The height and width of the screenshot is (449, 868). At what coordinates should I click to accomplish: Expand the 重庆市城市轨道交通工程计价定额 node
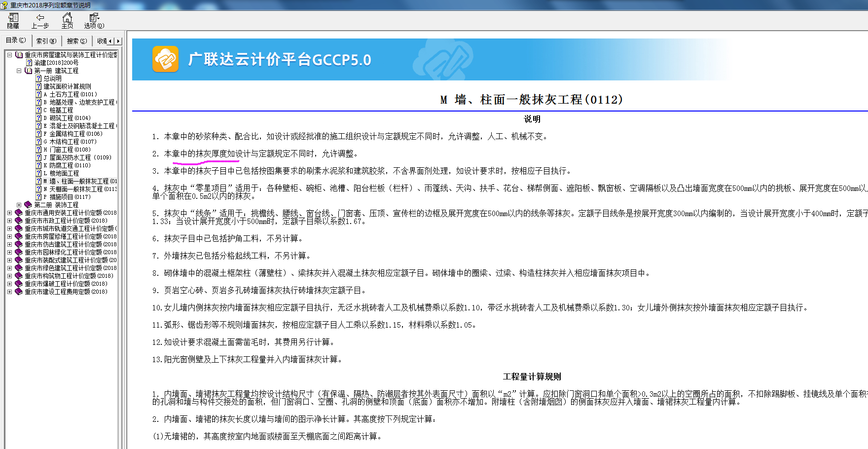(x=9, y=228)
